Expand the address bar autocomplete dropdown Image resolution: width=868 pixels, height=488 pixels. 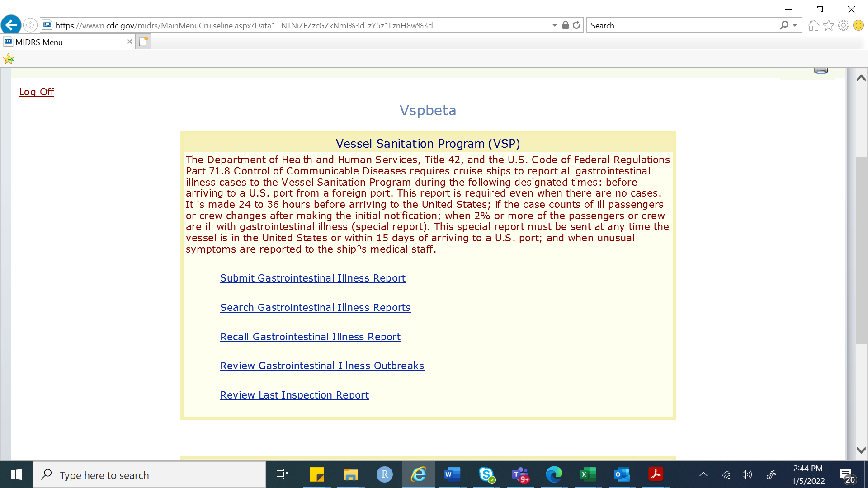(x=555, y=26)
